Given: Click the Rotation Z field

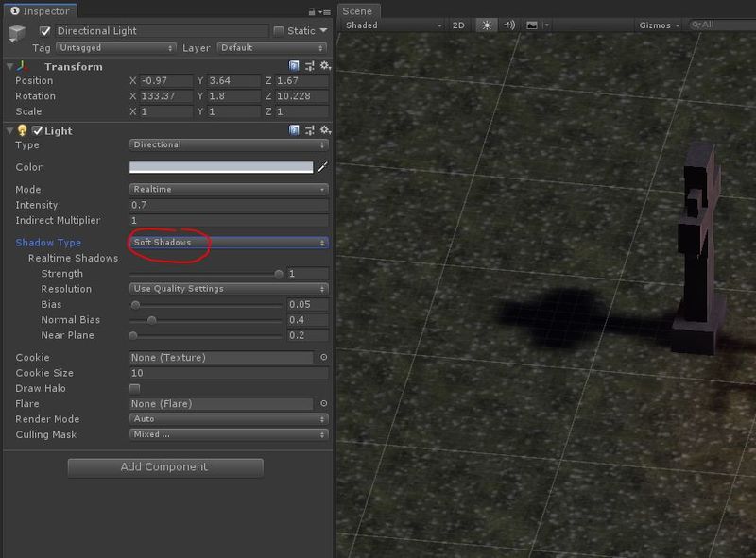Looking at the screenshot, I should pyautogui.click(x=301, y=96).
